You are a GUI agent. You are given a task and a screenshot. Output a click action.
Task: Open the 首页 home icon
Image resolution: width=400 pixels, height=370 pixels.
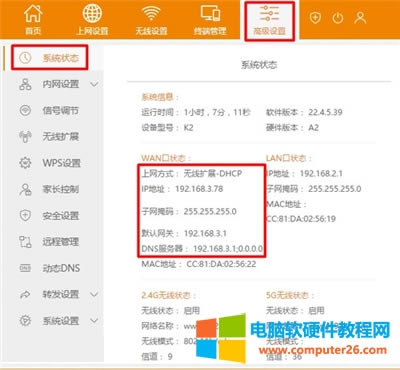(x=33, y=13)
